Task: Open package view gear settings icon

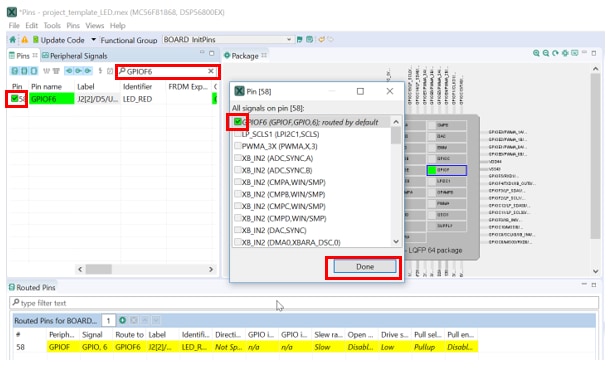Action: (565, 53)
